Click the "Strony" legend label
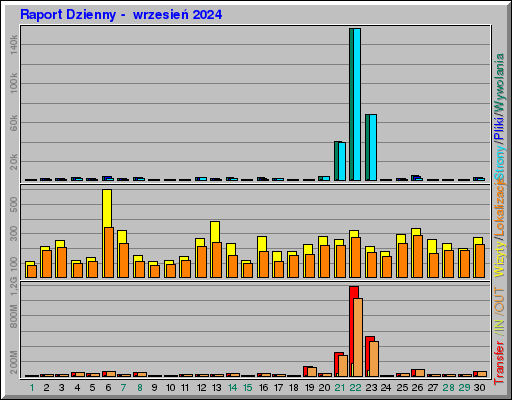This screenshot has height=400, width=512. (x=500, y=163)
